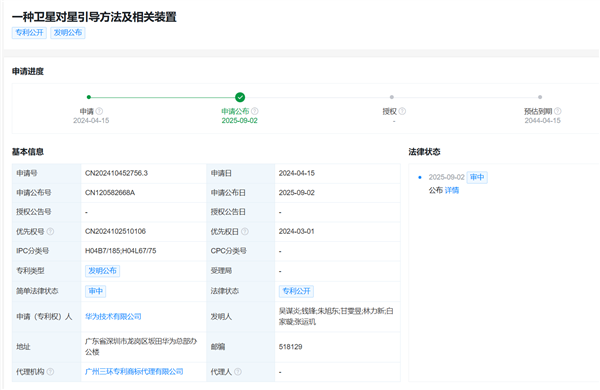Click the 申请号 label cell
The image size is (600, 390).
tap(47, 173)
